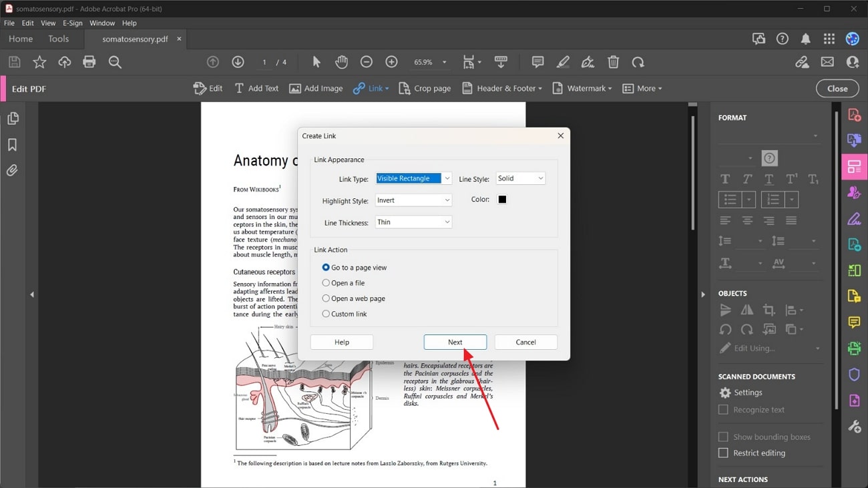Add a comment sticky note
868x488 pixels.
tap(537, 62)
